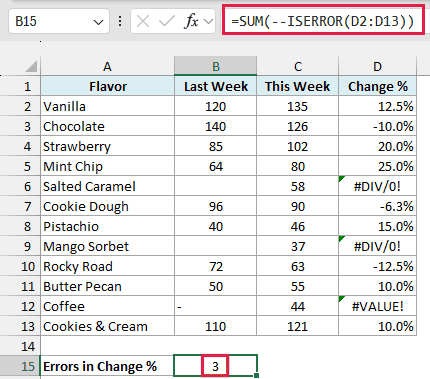430x379 pixels.
Task: Select This Week value 44
Action: tap(298, 306)
